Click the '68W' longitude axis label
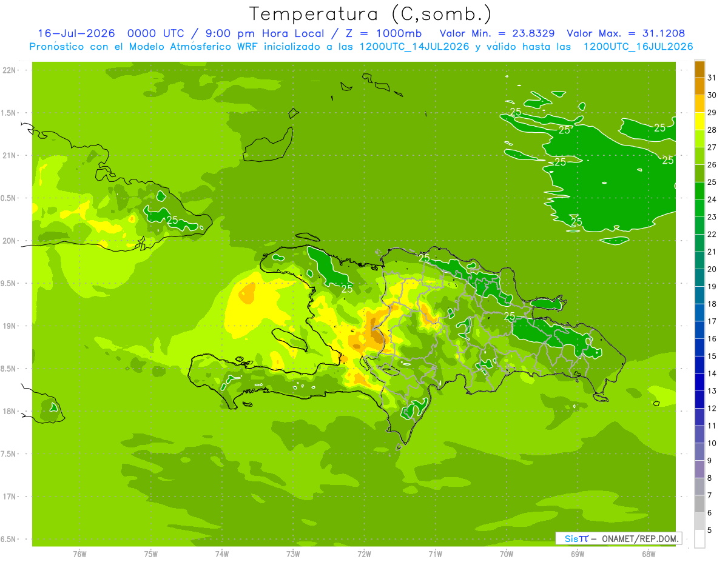The width and height of the screenshot is (728, 562). (649, 554)
